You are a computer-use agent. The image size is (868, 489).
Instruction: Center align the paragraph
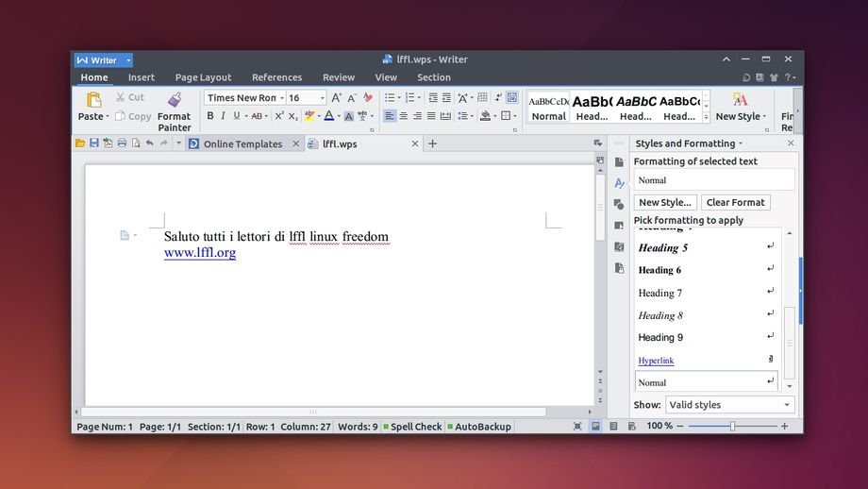pos(403,116)
